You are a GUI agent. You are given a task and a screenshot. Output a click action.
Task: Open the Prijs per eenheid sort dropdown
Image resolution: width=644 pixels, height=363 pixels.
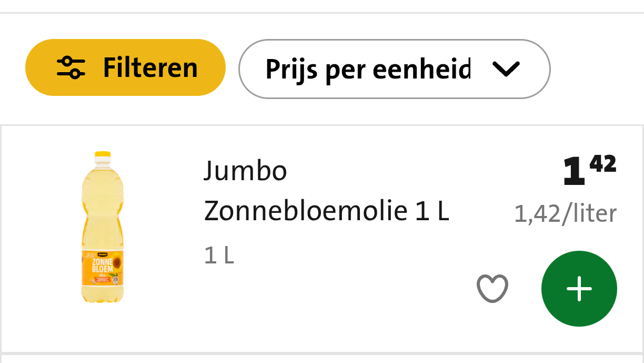(x=394, y=69)
